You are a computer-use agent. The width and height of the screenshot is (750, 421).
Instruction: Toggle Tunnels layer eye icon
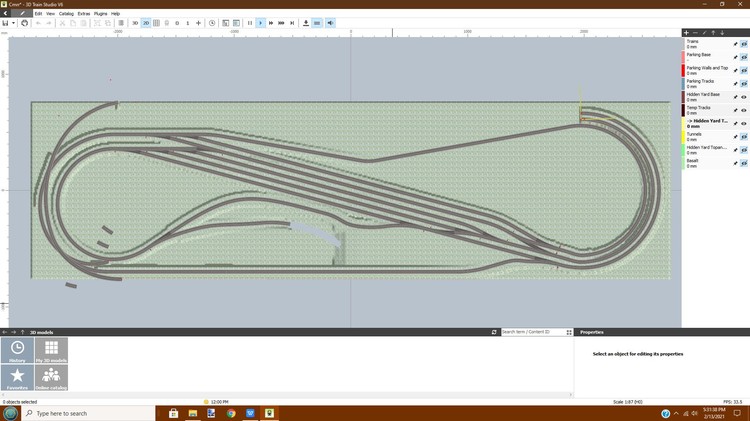(744, 135)
